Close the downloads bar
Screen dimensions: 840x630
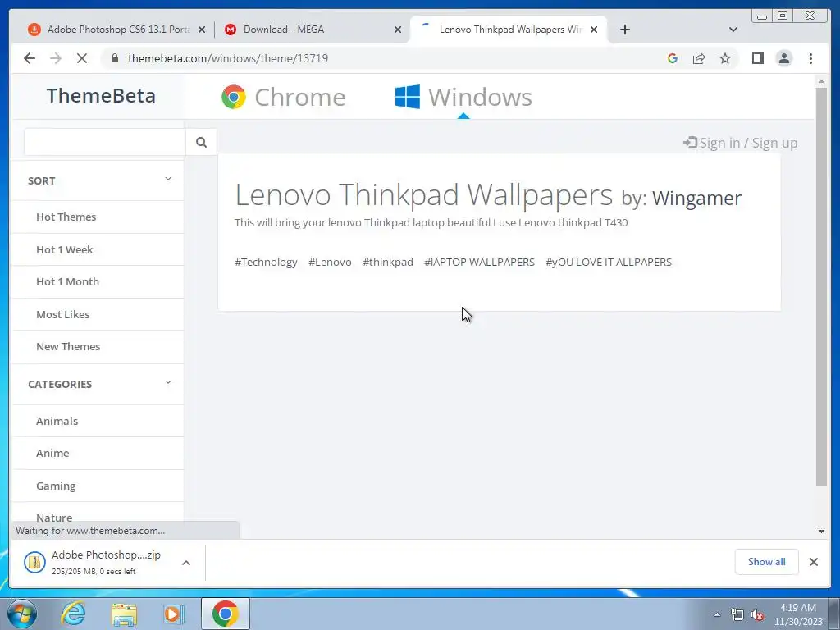(813, 561)
